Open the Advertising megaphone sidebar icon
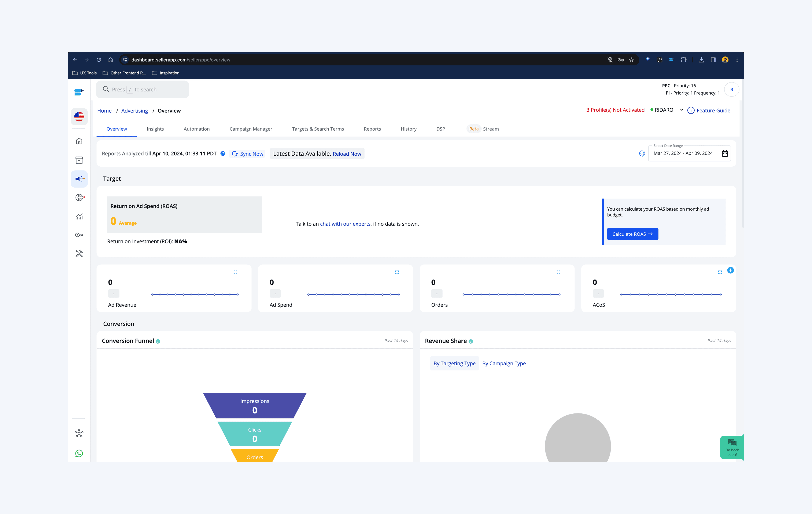 tap(79, 179)
